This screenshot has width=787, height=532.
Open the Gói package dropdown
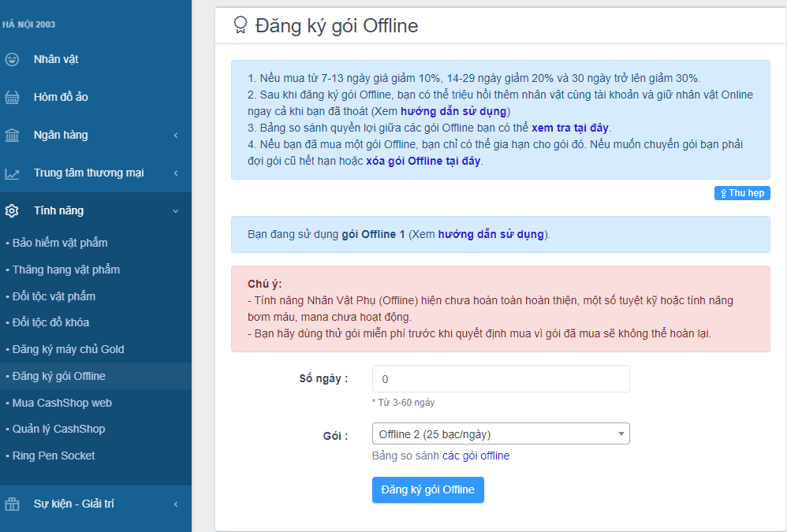(x=501, y=434)
